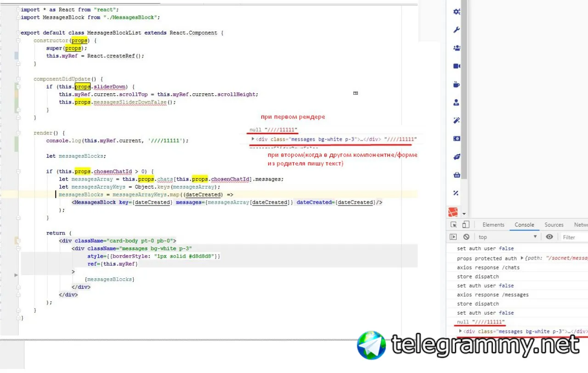Screen dimensions: 588x373
Task: Show the console sidebar panel
Action: tap(453, 237)
